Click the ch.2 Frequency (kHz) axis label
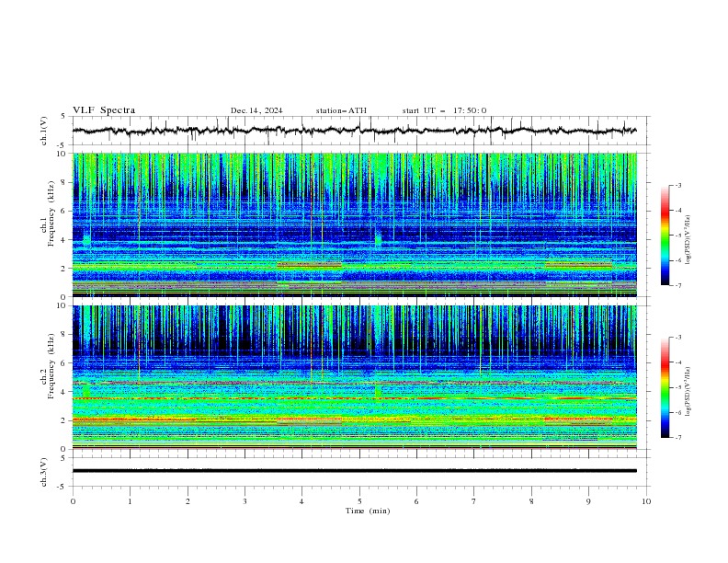 click(47, 367)
